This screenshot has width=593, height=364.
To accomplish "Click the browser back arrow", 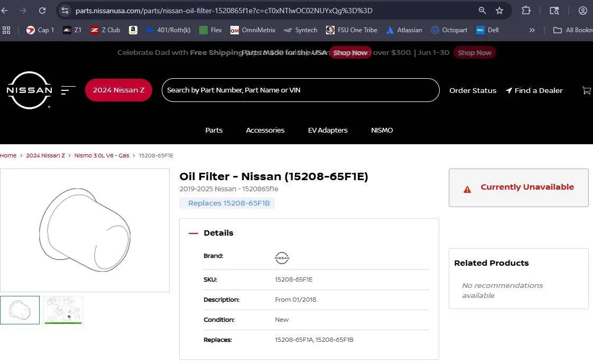I will tap(5, 11).
